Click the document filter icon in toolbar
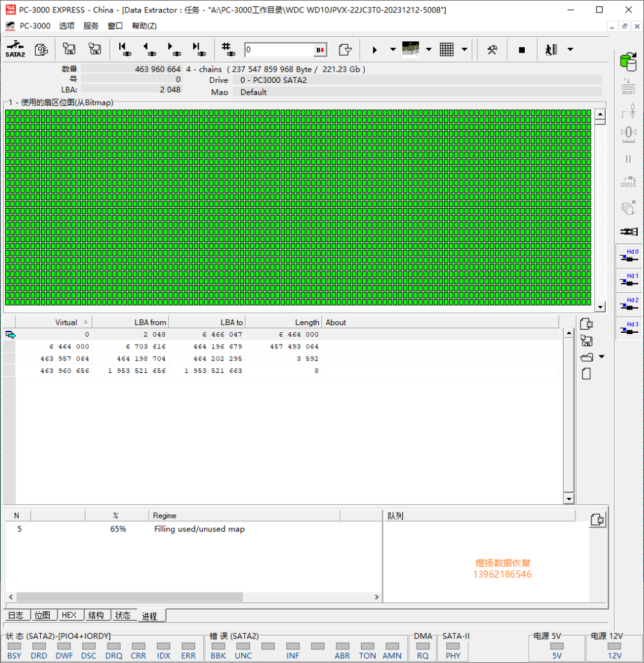 (345, 49)
